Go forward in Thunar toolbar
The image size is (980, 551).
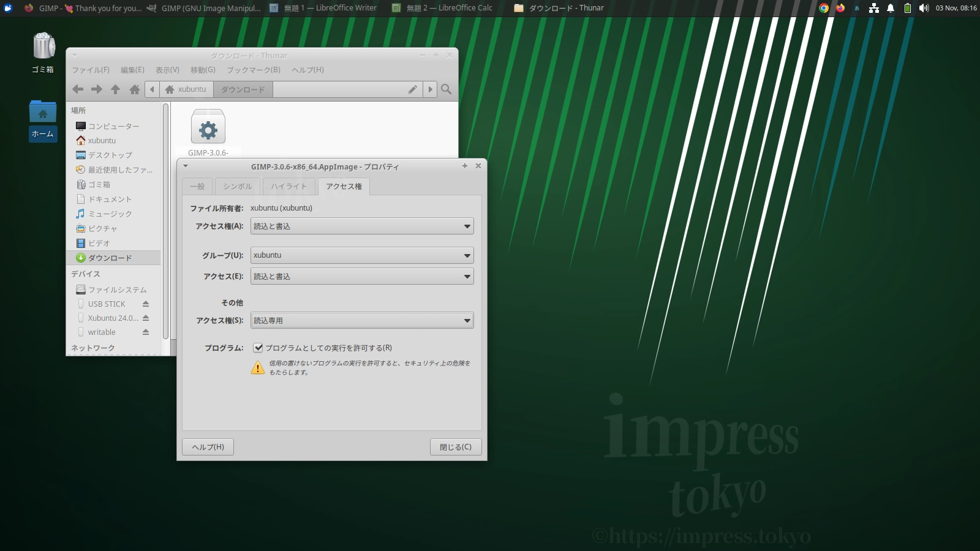pos(97,89)
